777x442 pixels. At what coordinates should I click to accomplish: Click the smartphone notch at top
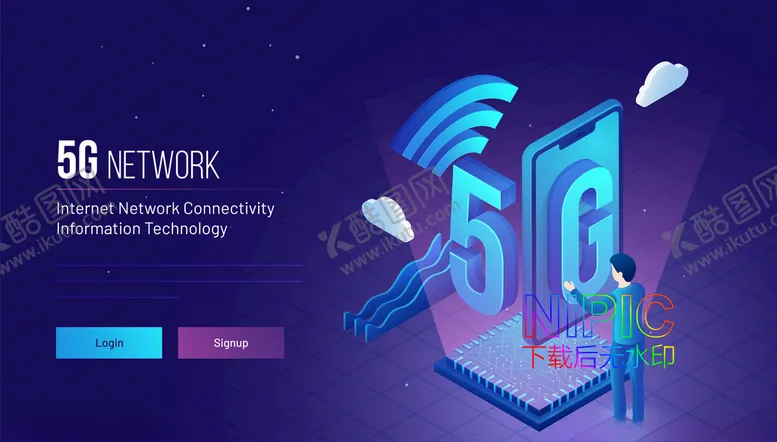coord(577,135)
